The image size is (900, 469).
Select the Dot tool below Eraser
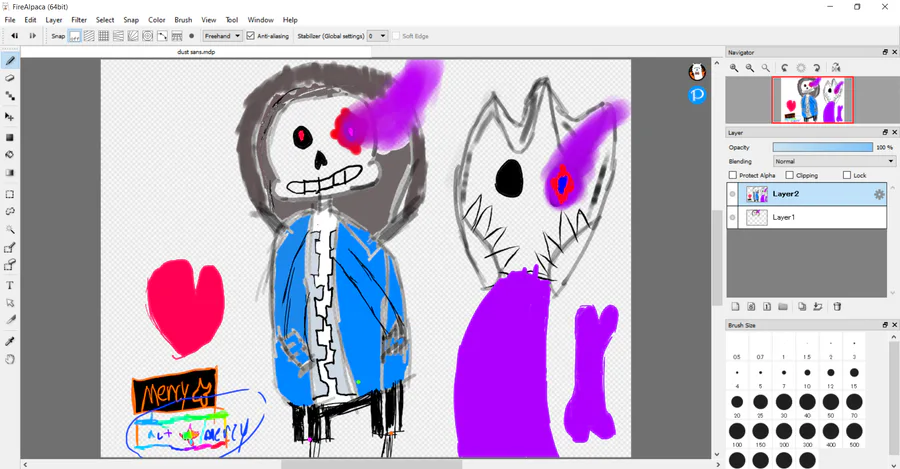[10, 96]
